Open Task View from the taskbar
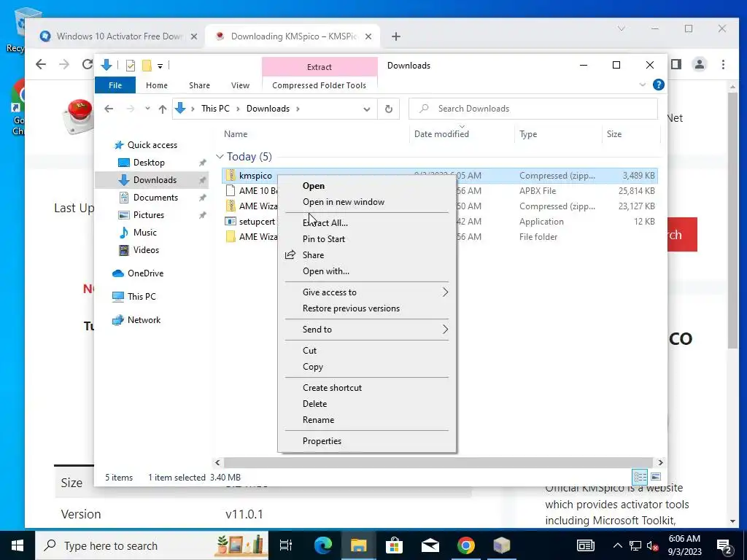The height and width of the screenshot is (560, 747). click(286, 545)
